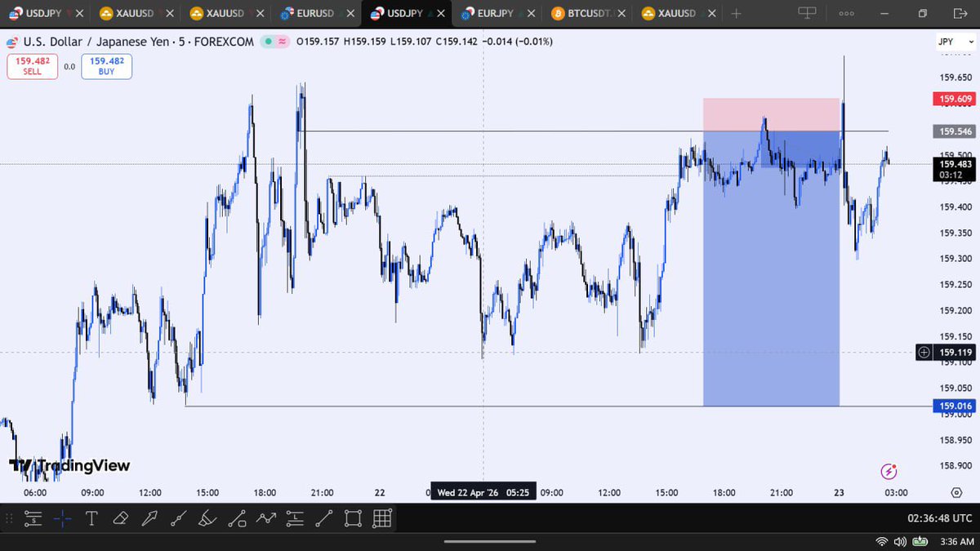Image resolution: width=980 pixels, height=551 pixels.
Task: Select the Arrow drawing tool
Action: pos(149,518)
